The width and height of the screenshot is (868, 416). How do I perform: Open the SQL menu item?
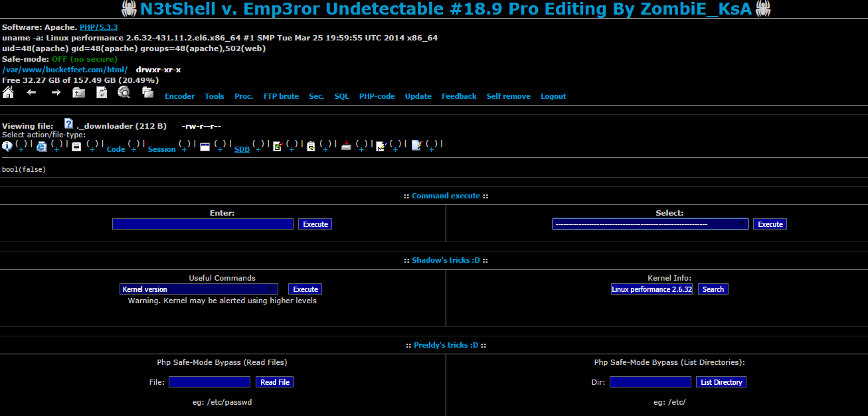pos(341,96)
